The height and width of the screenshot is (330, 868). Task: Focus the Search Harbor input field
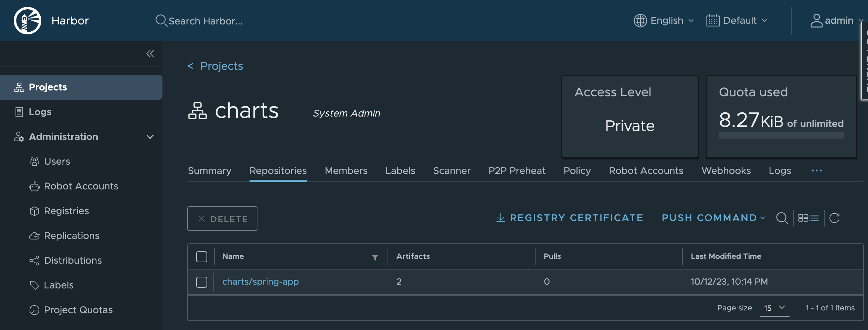[205, 21]
